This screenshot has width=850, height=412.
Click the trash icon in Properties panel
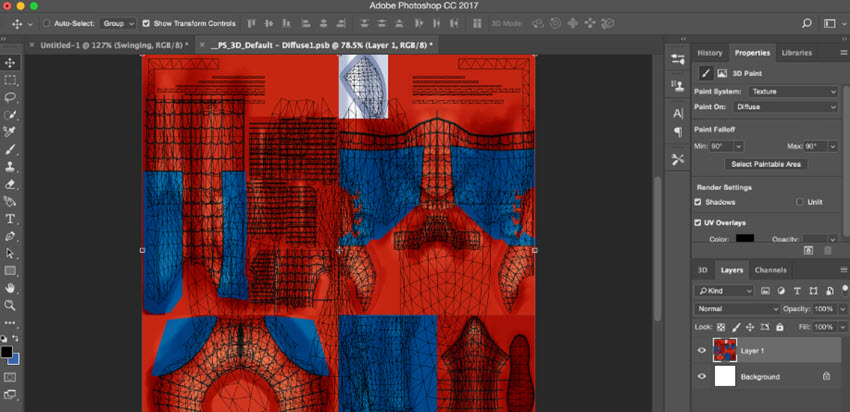click(x=827, y=250)
